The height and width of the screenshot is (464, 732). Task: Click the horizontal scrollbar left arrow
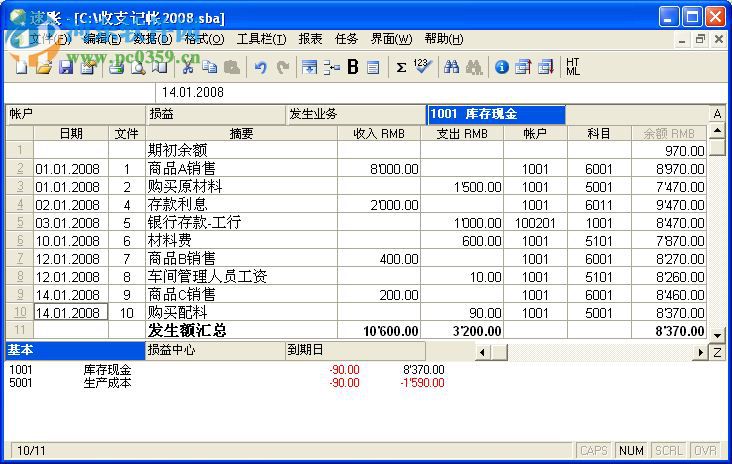tap(483, 352)
